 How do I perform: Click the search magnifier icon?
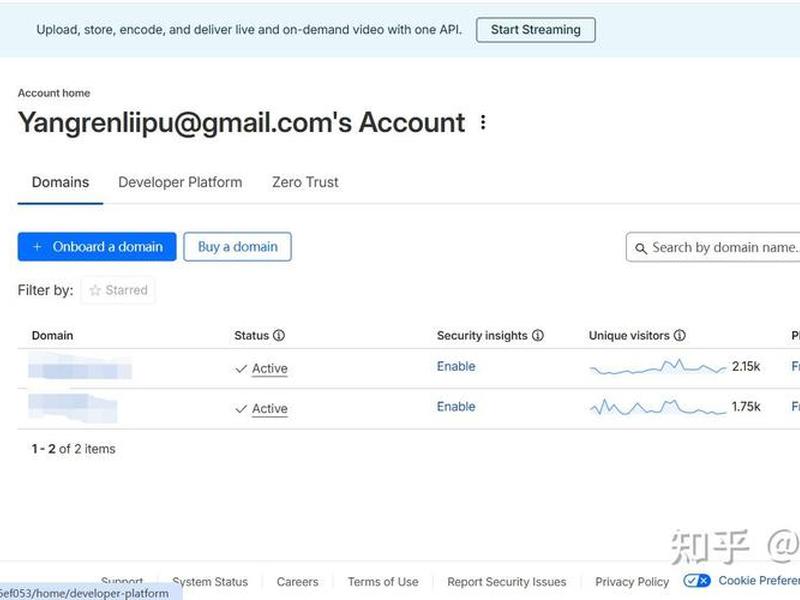pyautogui.click(x=641, y=248)
